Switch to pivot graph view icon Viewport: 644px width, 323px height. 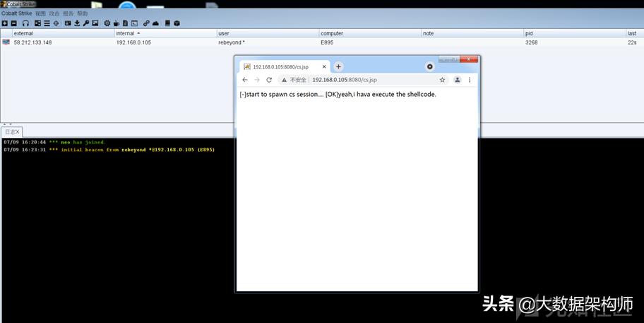point(38,23)
